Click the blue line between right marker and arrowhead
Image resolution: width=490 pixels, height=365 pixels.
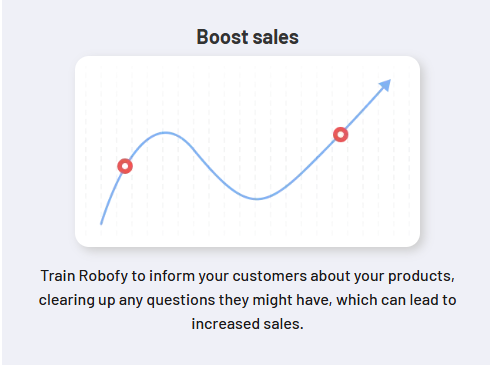coord(362,110)
